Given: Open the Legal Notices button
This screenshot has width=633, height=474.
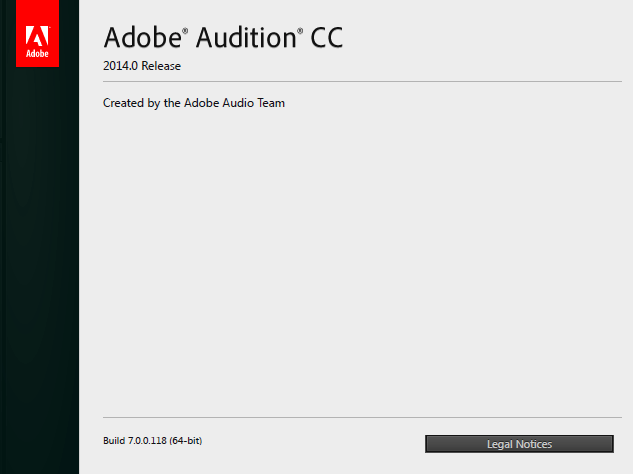Looking at the screenshot, I should pyautogui.click(x=519, y=444).
